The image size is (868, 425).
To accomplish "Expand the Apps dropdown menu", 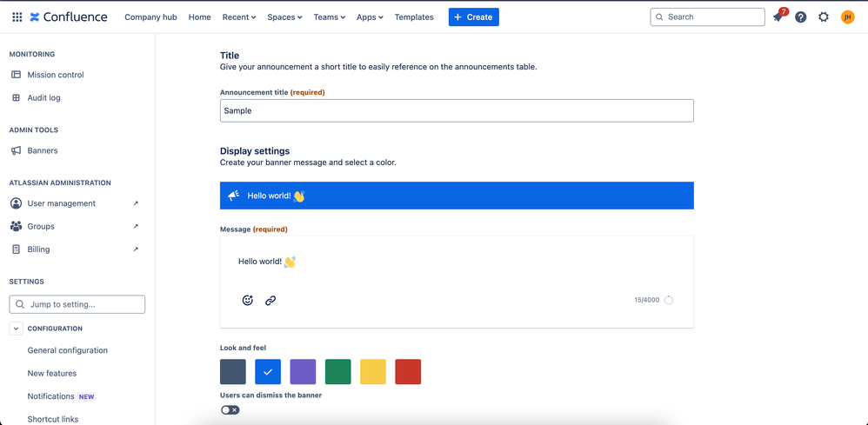I will tap(370, 17).
